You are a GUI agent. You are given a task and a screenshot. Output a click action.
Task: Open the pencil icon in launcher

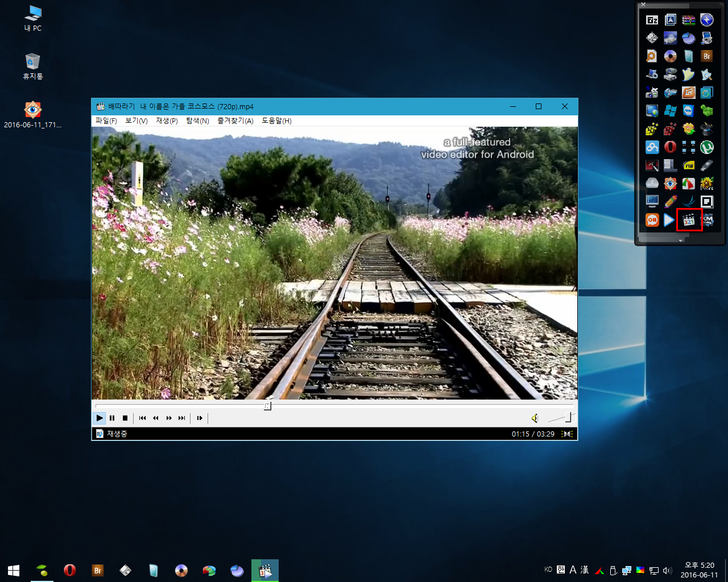click(671, 202)
